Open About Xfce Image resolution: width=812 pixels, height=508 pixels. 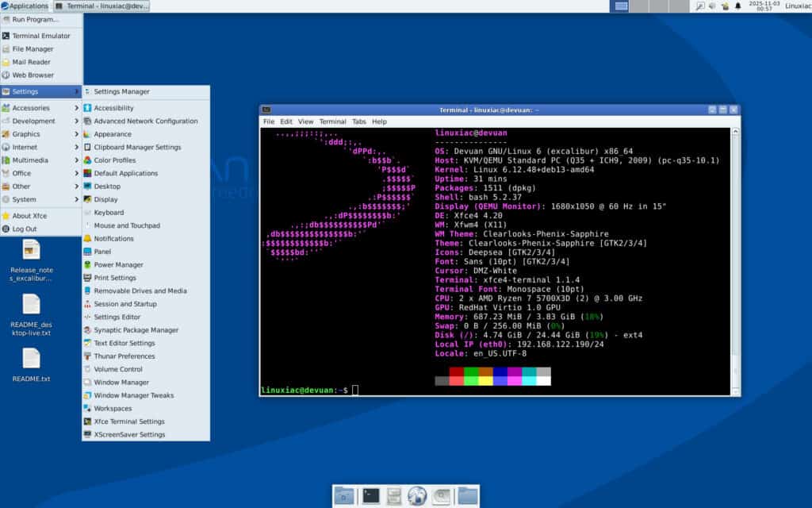[x=28, y=215]
